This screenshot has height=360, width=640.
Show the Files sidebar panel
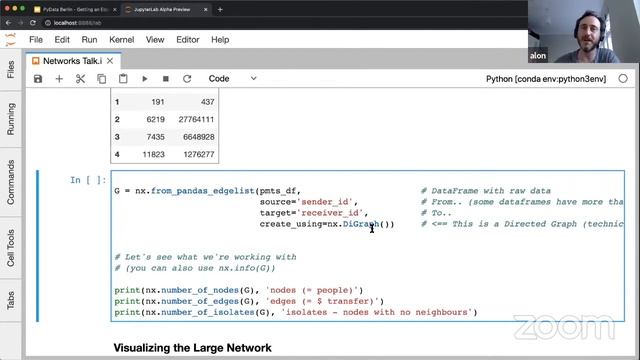pyautogui.click(x=11, y=69)
